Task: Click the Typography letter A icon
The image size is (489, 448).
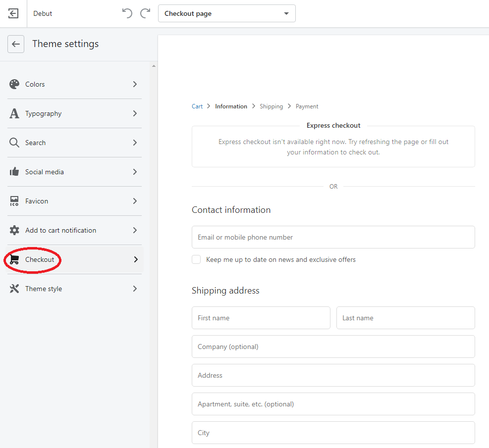Action: (14, 113)
